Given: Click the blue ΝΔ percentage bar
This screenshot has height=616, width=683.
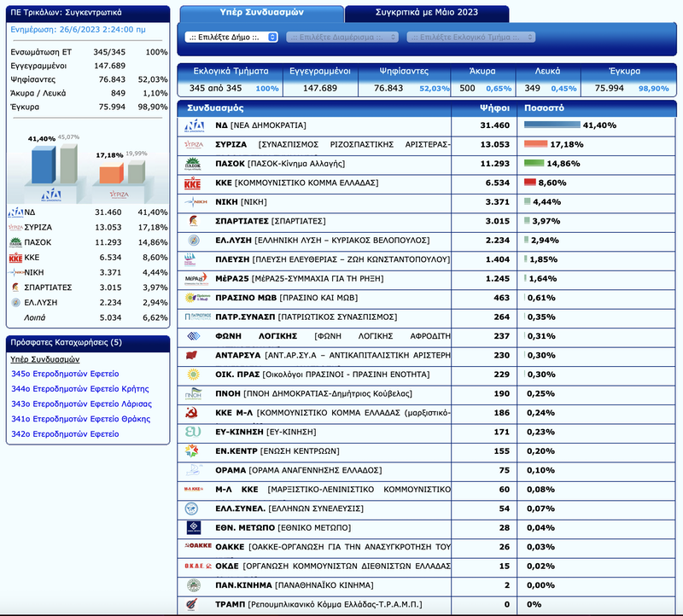Looking at the screenshot, I should click(x=552, y=125).
